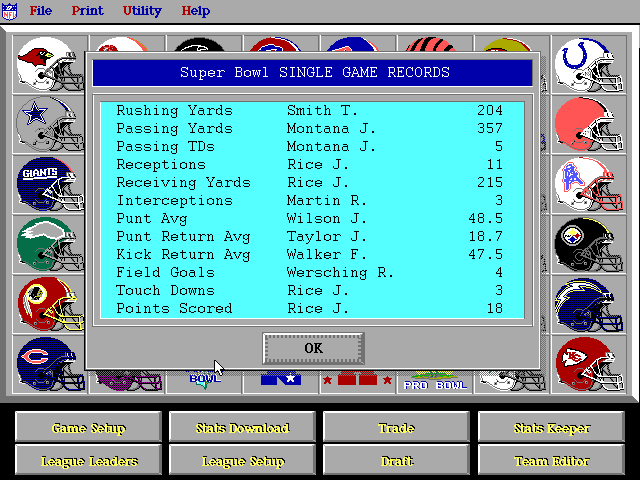Viewport: 640px width, 480px height.
Task: View League Leaders
Action: (89, 461)
